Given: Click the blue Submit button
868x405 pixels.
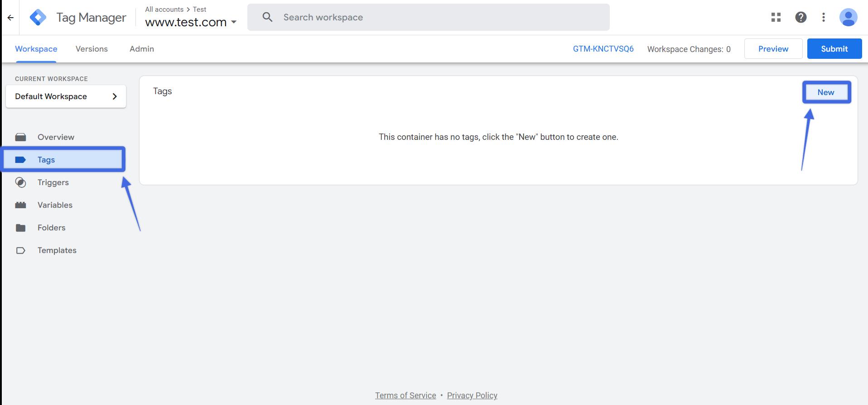Looking at the screenshot, I should pyautogui.click(x=834, y=49).
